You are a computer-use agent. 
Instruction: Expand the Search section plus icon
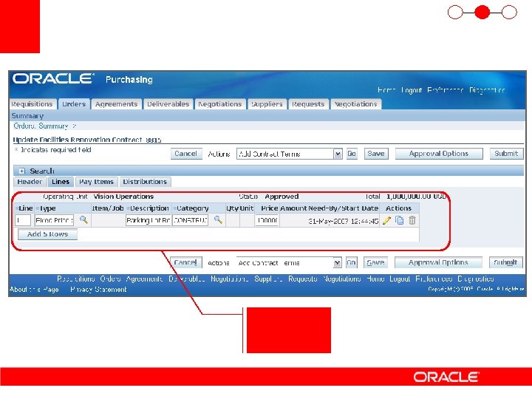point(21,171)
